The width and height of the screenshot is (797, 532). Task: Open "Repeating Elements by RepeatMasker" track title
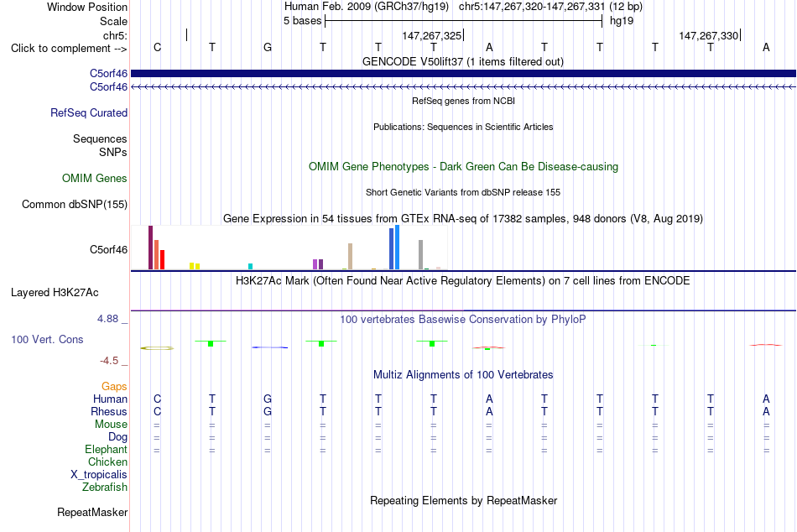pos(463,500)
